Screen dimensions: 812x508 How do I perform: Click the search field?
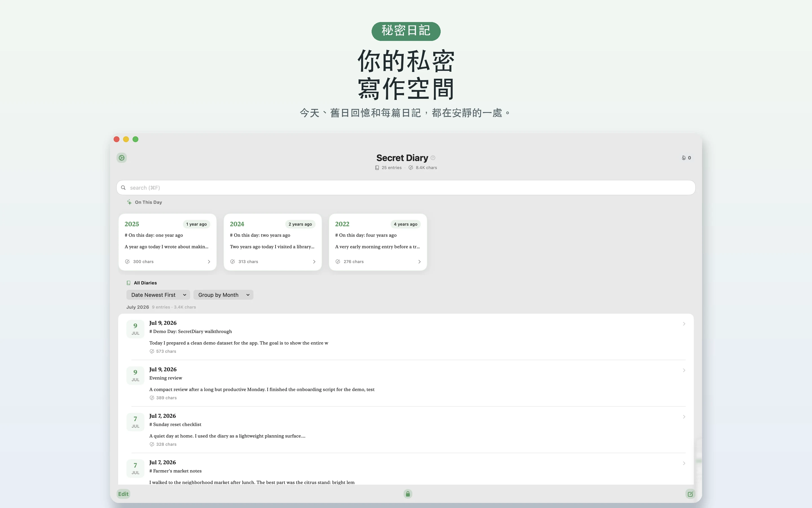point(406,187)
